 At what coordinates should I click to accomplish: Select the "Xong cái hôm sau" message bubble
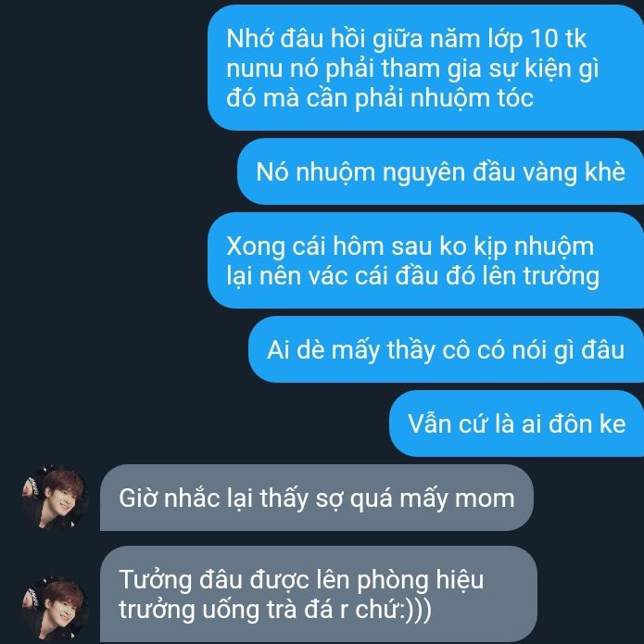click(x=426, y=260)
